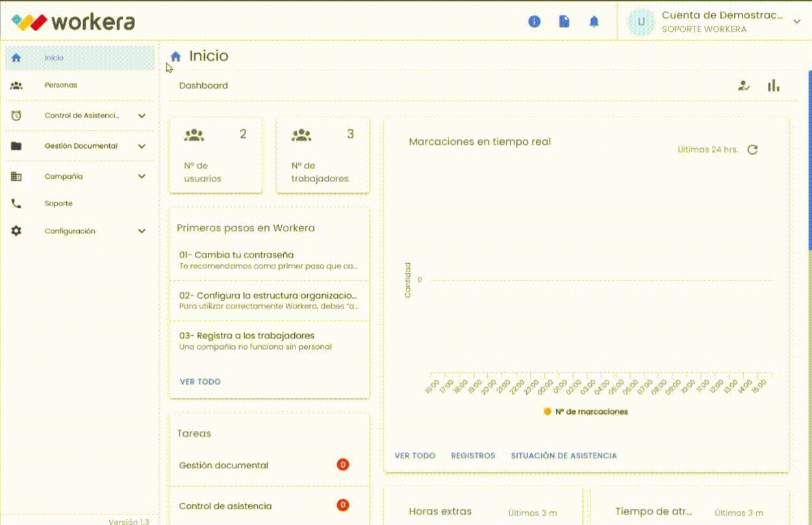This screenshot has width=812, height=525.
Task: Go to Inicio in the sidebar
Action: click(80, 58)
